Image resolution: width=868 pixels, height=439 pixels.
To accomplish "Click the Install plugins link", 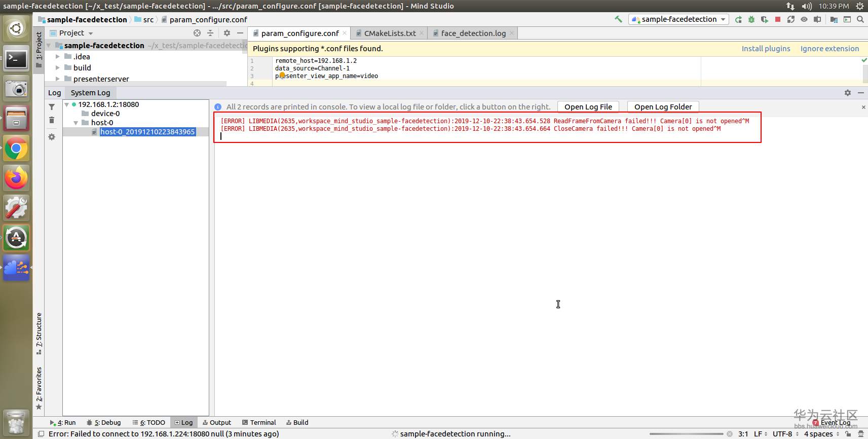I will pos(766,49).
